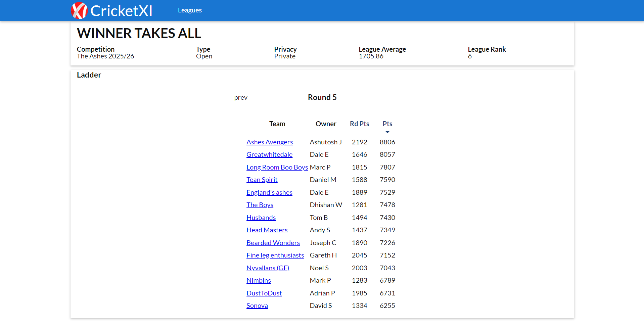The image size is (644, 327).
Task: Open the Ashes Avengers team page
Action: click(269, 142)
